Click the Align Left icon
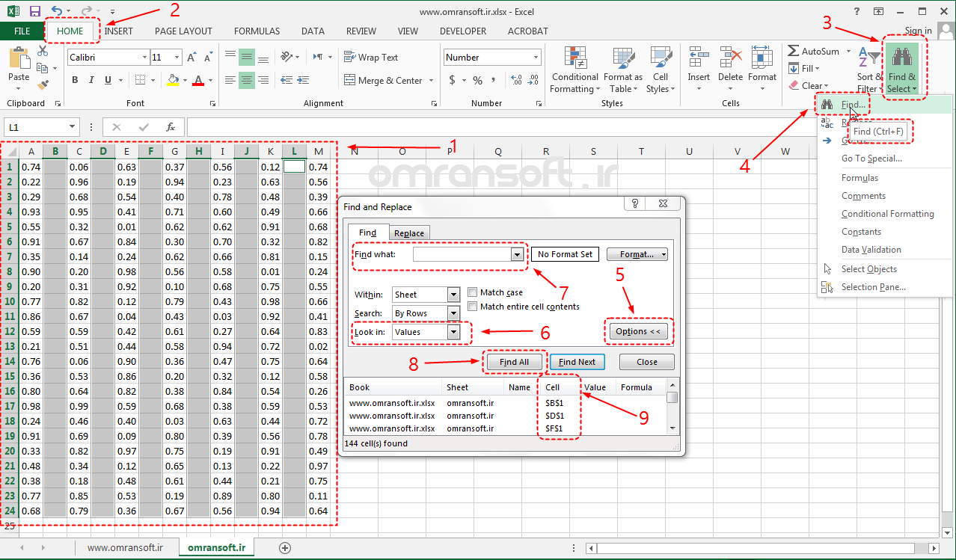956x560 pixels. click(230, 80)
